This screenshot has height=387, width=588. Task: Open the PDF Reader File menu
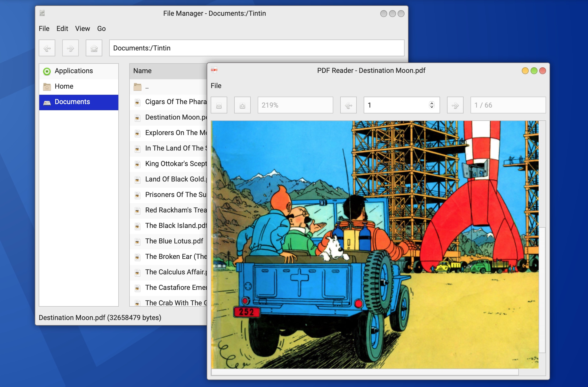tap(216, 86)
